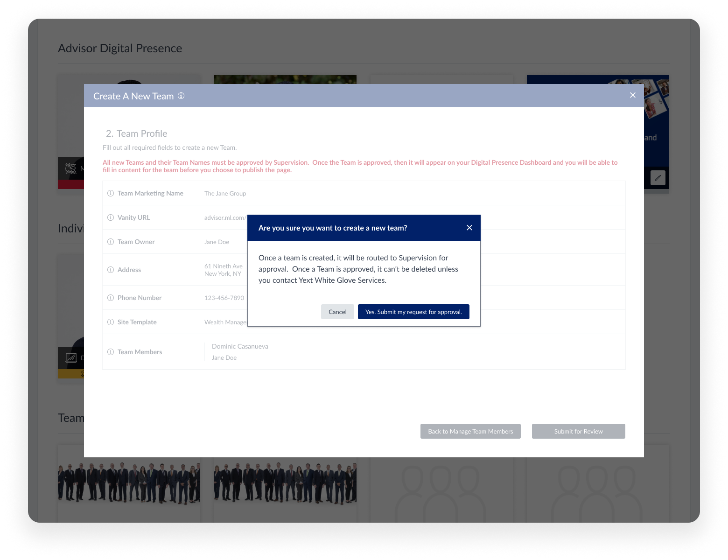Viewport: 728px width, 560px height.
Task: Click info icon next to Phone Number
Action: click(x=111, y=298)
